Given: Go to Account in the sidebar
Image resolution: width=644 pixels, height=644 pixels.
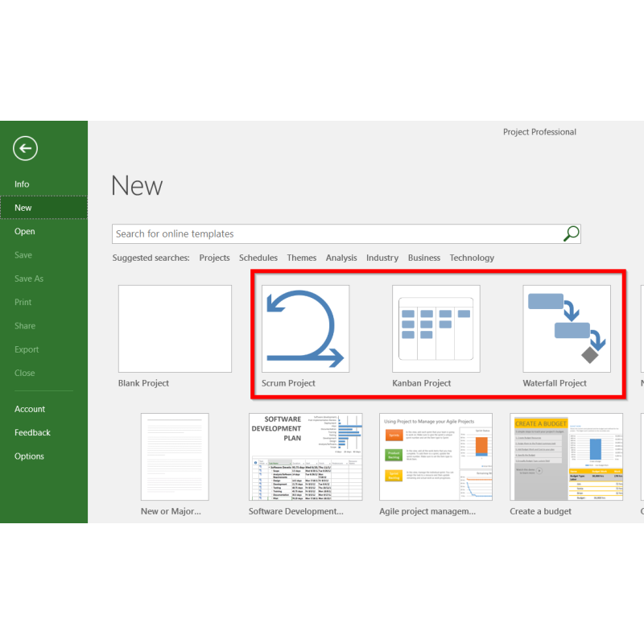Looking at the screenshot, I should (x=30, y=409).
